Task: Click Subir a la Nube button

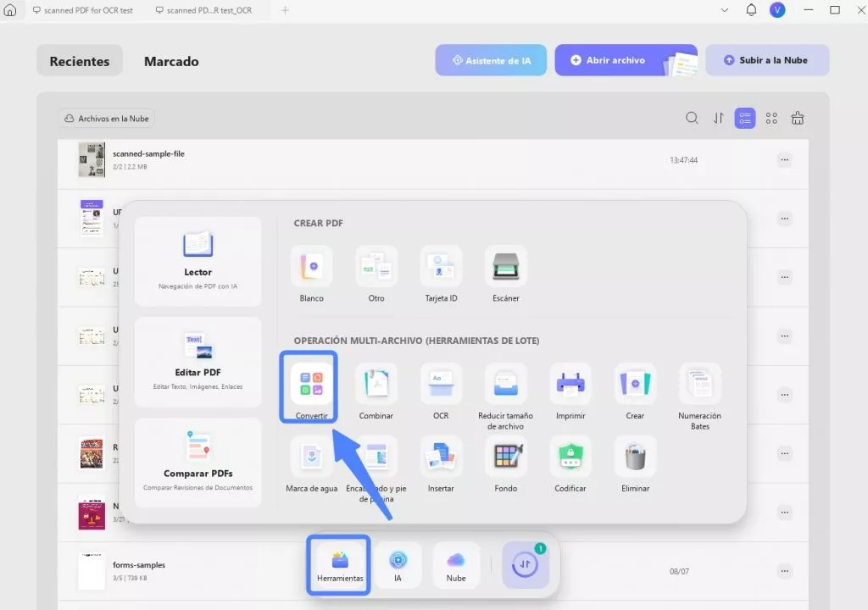Action: [767, 60]
